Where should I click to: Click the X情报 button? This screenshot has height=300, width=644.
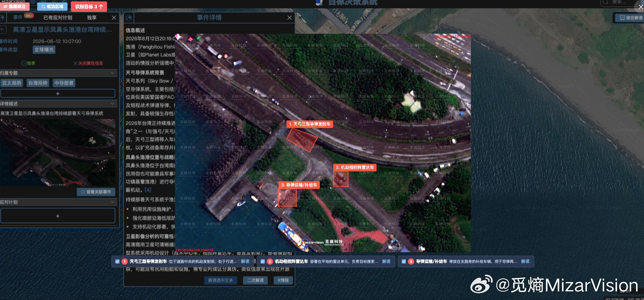pos(283,281)
